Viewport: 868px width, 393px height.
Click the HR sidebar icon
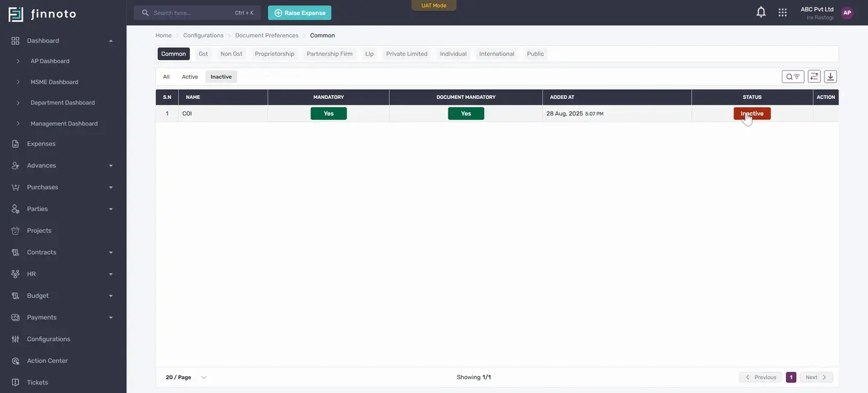(16, 274)
